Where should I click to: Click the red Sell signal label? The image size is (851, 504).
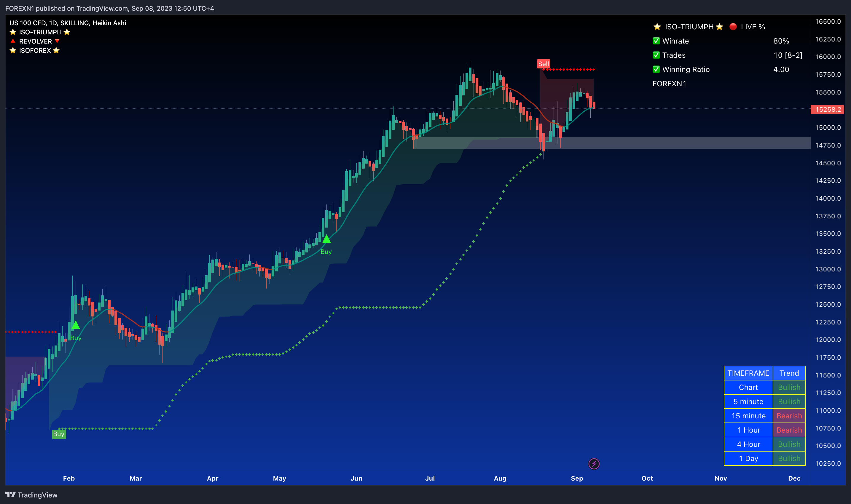coord(544,64)
